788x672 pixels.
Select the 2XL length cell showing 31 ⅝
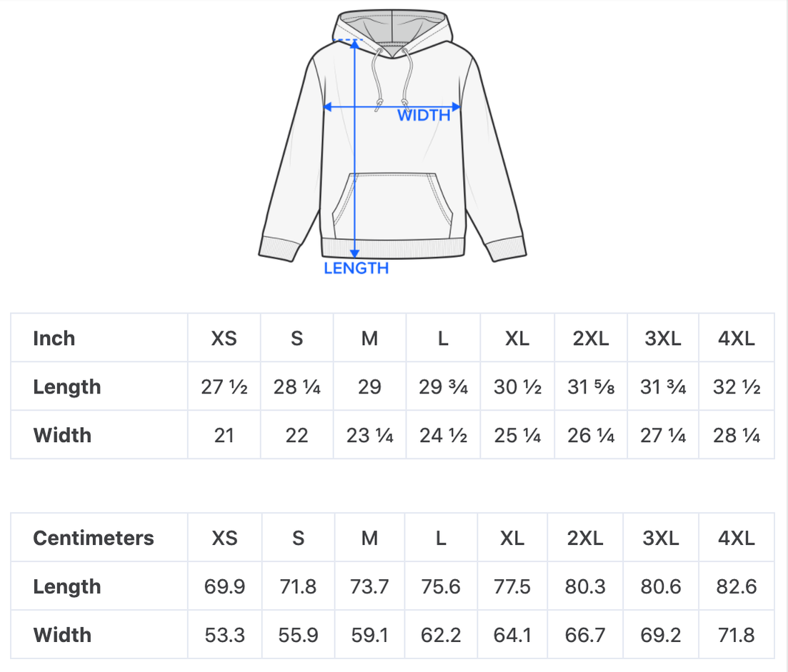(x=591, y=387)
